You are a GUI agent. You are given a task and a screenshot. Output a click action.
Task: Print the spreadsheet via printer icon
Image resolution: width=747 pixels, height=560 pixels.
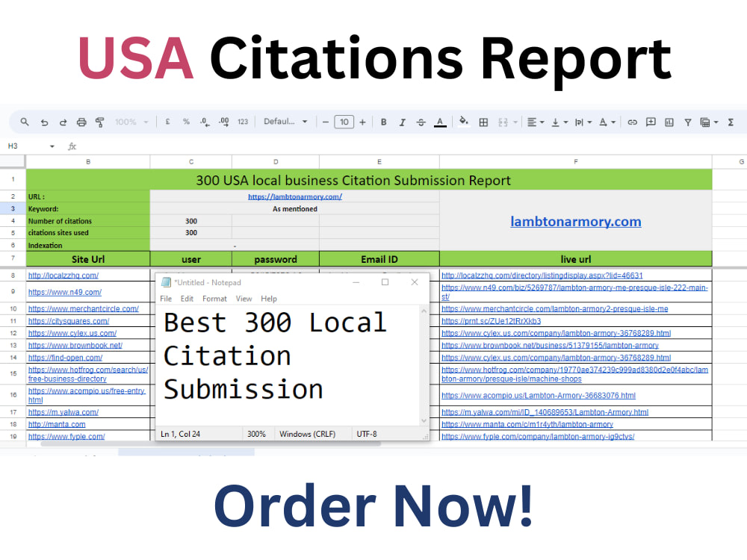(81, 122)
